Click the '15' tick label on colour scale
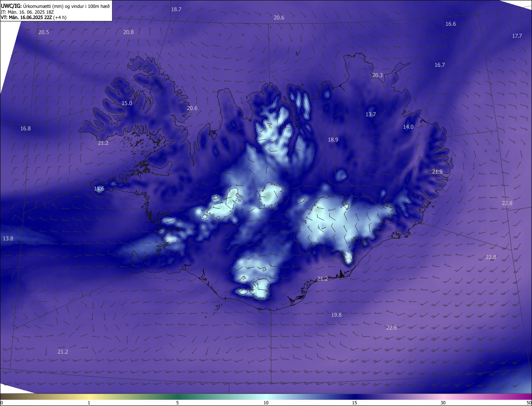This screenshot has width=532, height=406. 355,403
